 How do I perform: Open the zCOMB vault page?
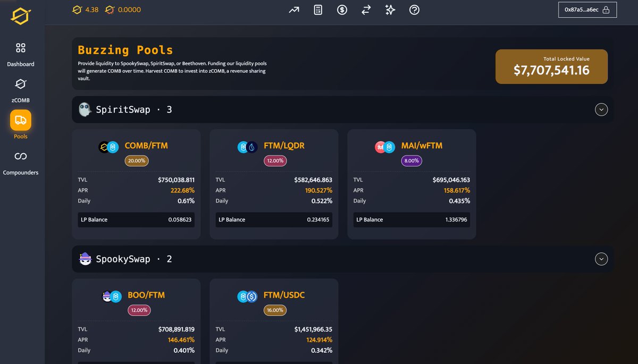[20, 90]
